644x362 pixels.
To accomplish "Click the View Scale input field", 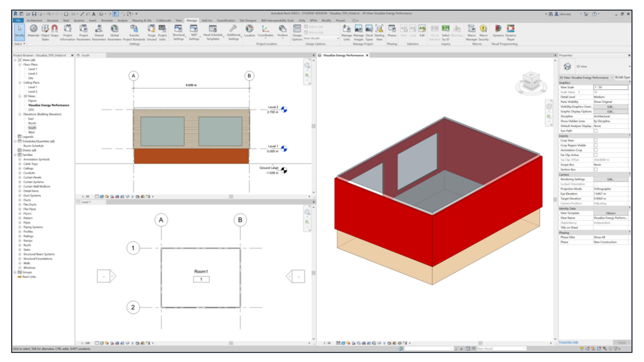I will click(610, 87).
